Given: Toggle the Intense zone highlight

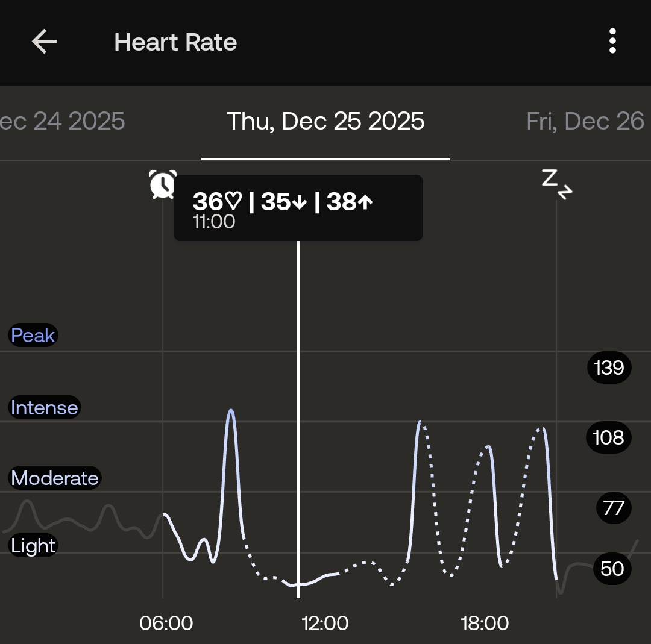Looking at the screenshot, I should [44, 408].
